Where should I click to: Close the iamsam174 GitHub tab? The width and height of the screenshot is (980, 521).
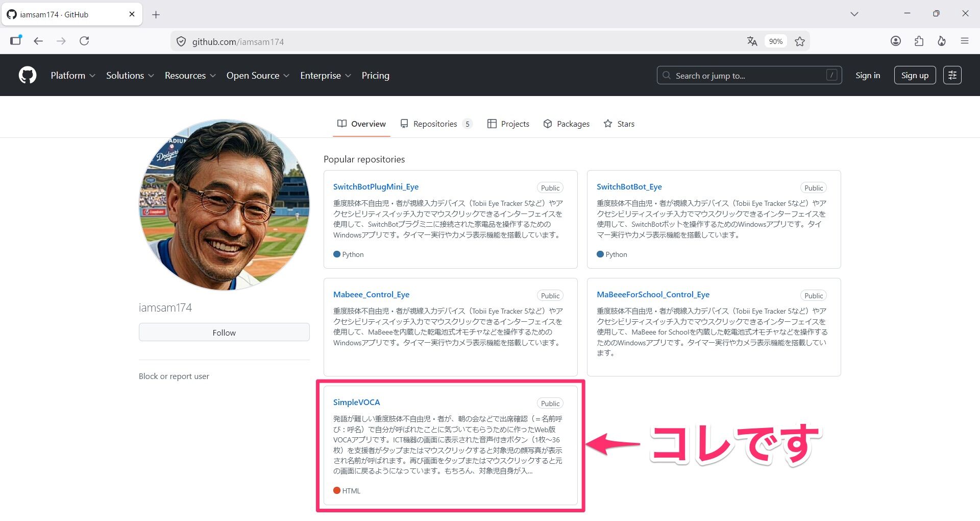(132, 14)
